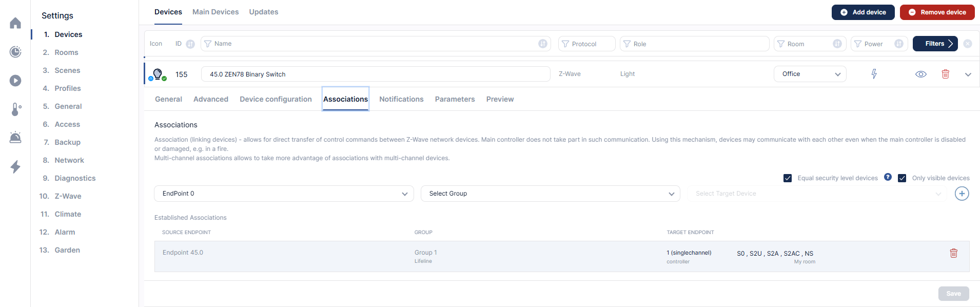Toggle visibility eye for ZEN78 switch

click(x=920, y=74)
